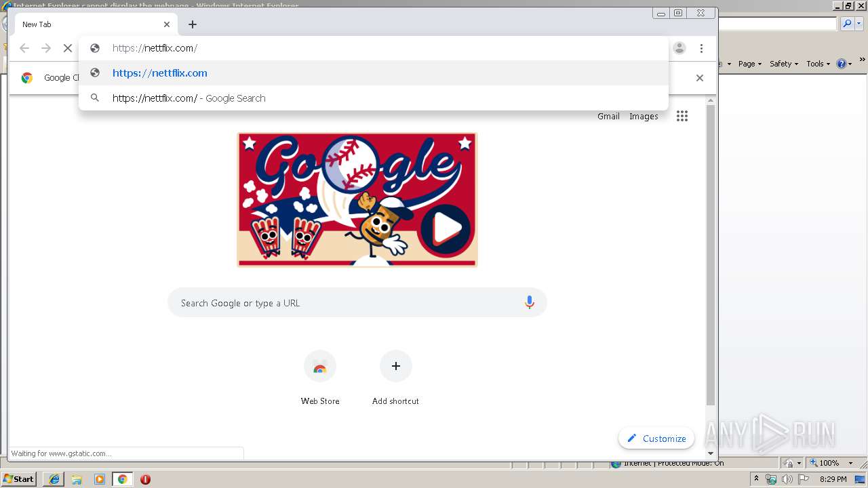Expand the Internet Explorer toolbar overflow chevron

coord(862,59)
